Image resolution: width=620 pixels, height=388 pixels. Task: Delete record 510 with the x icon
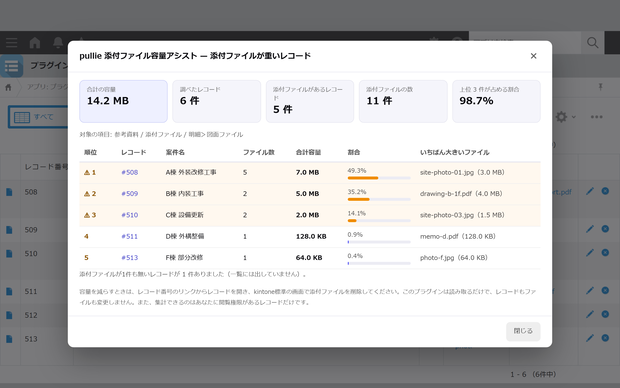[605, 252]
